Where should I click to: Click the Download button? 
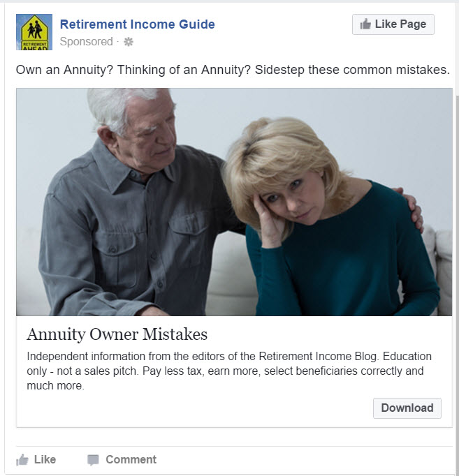click(407, 408)
